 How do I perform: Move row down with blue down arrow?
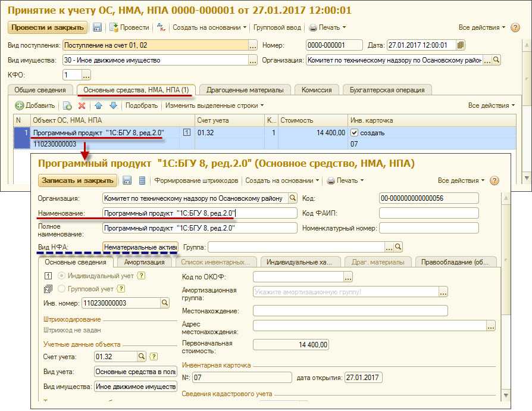point(113,105)
